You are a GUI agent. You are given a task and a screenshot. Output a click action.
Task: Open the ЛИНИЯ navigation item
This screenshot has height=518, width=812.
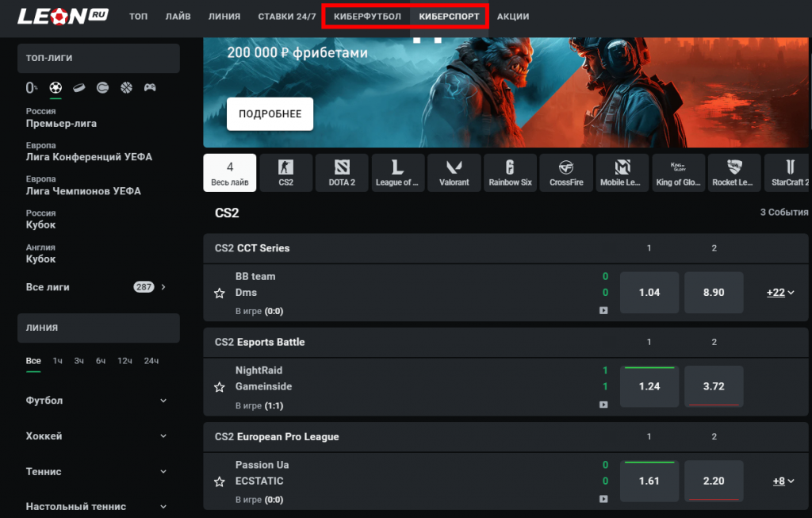(x=224, y=17)
